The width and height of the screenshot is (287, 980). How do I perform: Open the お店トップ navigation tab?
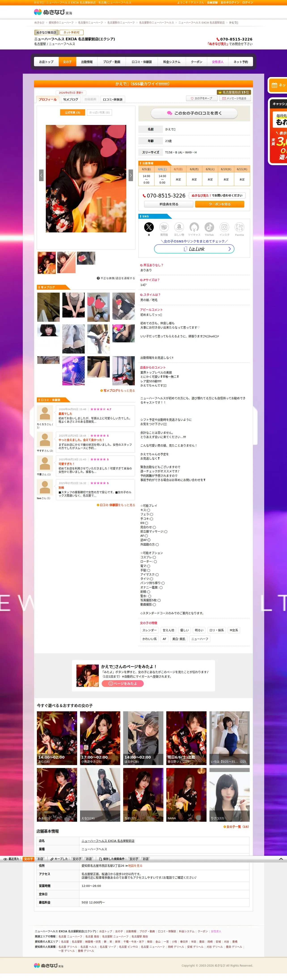tap(46, 62)
